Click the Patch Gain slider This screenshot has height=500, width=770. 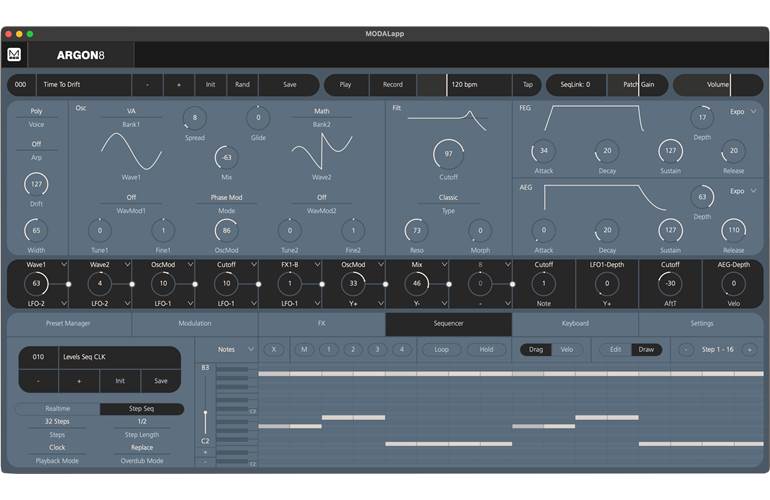pyautogui.click(x=638, y=84)
